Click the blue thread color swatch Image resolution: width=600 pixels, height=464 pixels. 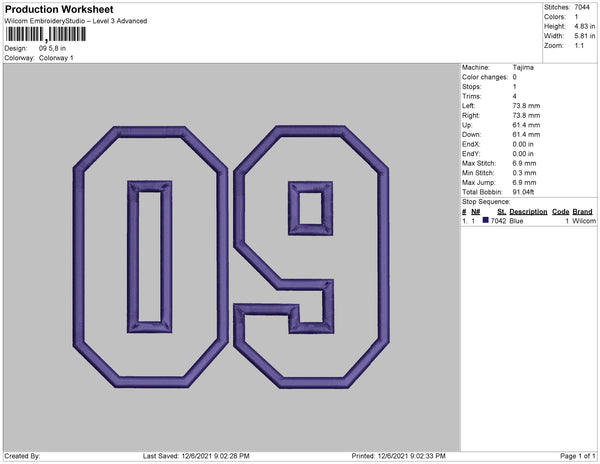486,221
